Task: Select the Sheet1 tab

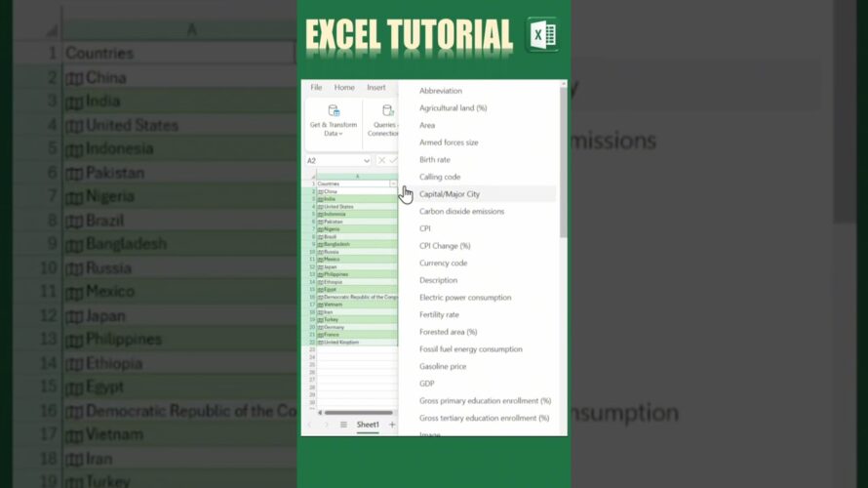Action: coord(368,425)
